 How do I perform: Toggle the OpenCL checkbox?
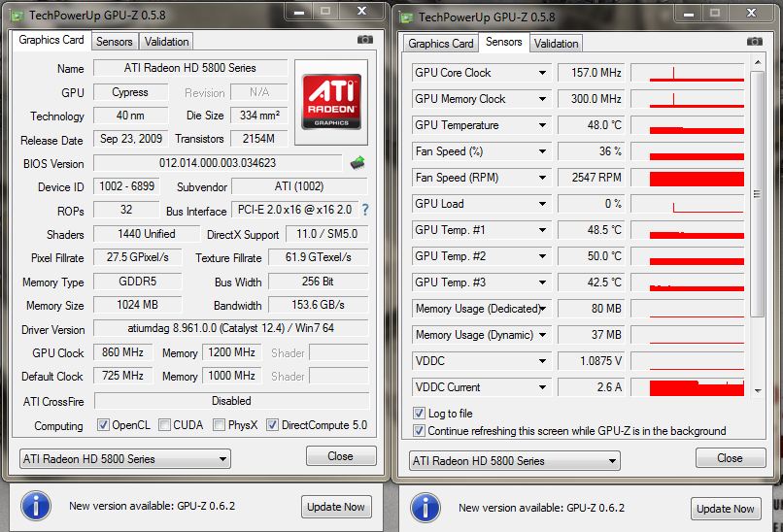[x=103, y=424]
